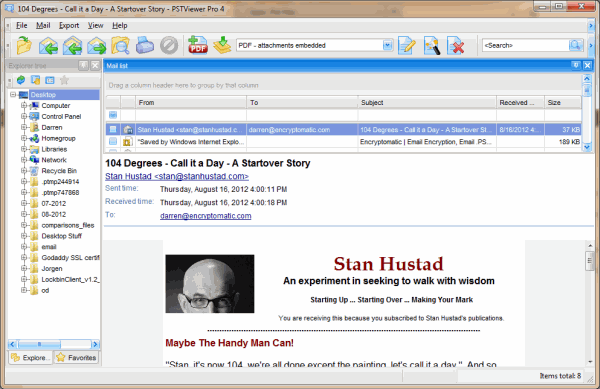Click the grey Stop icon

click(169, 46)
